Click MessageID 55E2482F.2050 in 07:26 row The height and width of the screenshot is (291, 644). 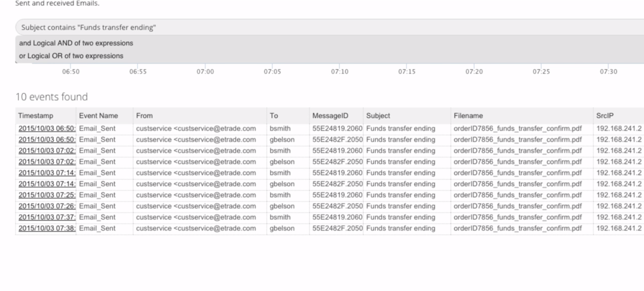tap(337, 206)
